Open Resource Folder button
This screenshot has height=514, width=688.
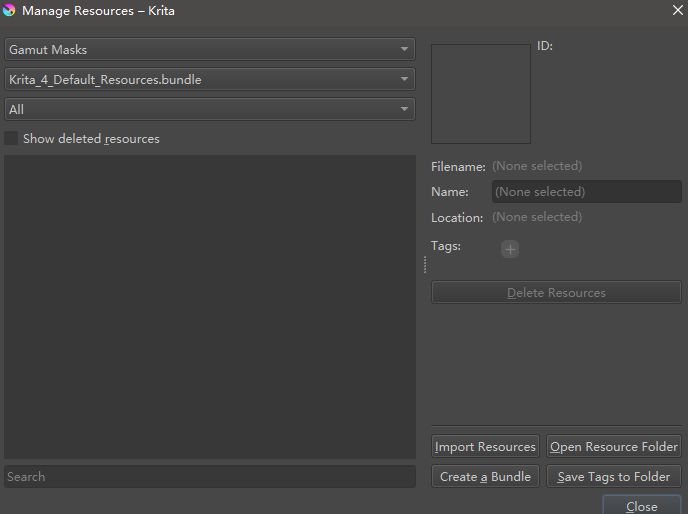click(x=614, y=446)
